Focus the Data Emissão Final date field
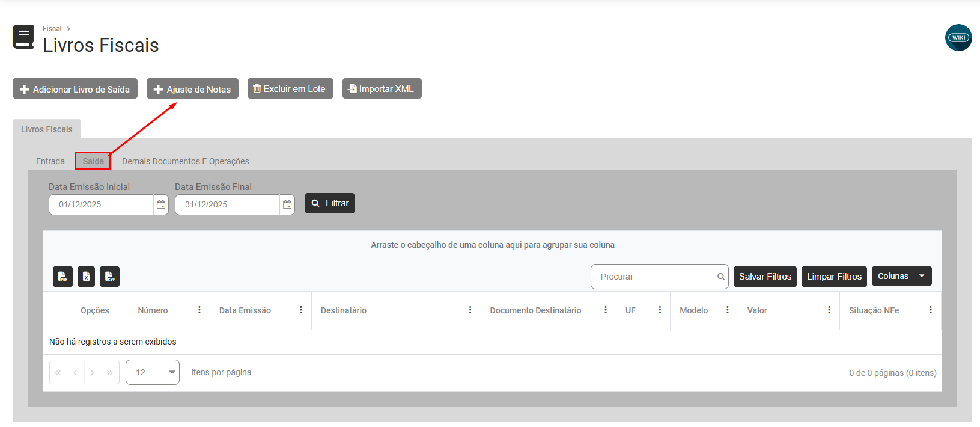The image size is (980, 427). (227, 204)
